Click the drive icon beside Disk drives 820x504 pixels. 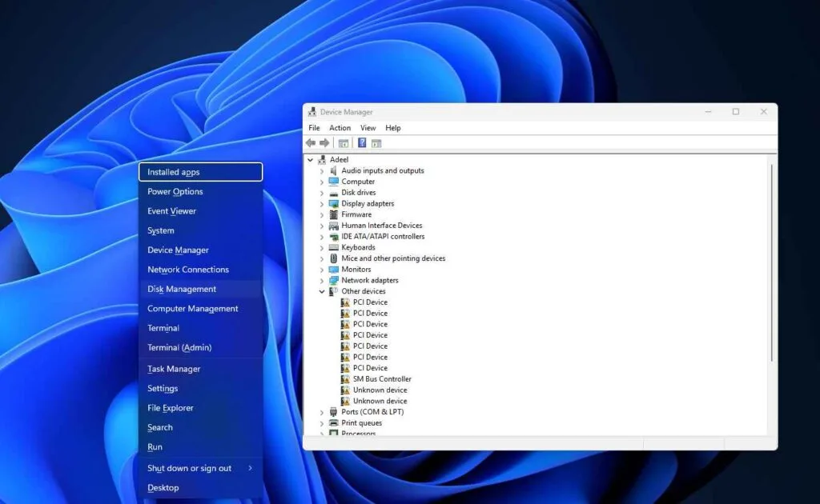[x=334, y=193]
